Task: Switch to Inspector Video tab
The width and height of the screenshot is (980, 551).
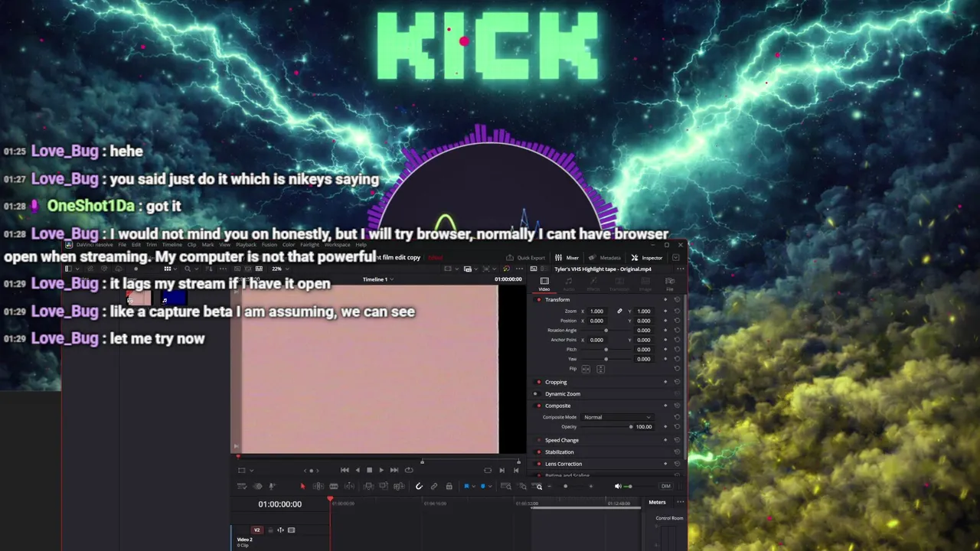Action: coord(544,284)
